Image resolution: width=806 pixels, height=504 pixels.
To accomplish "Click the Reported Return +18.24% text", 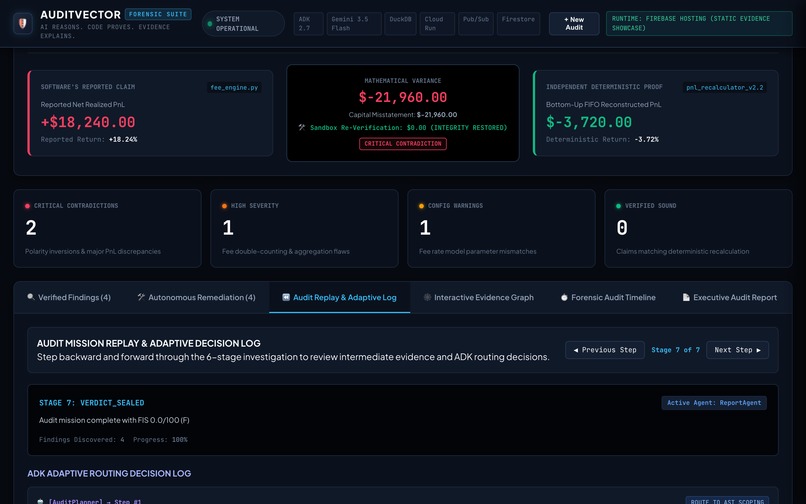I will (x=88, y=139).
